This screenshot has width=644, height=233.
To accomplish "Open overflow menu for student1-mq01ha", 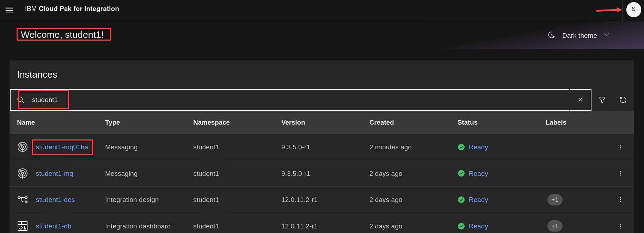I will coord(620,147).
